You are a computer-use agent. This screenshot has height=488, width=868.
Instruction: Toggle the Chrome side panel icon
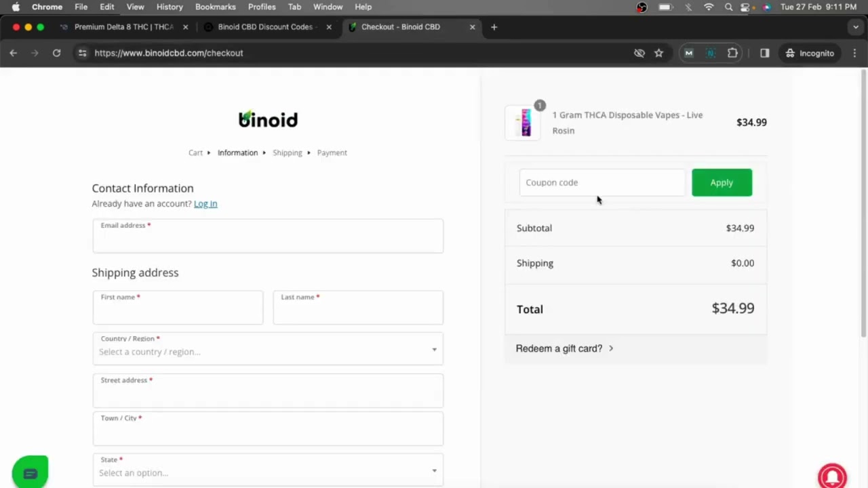[764, 53]
